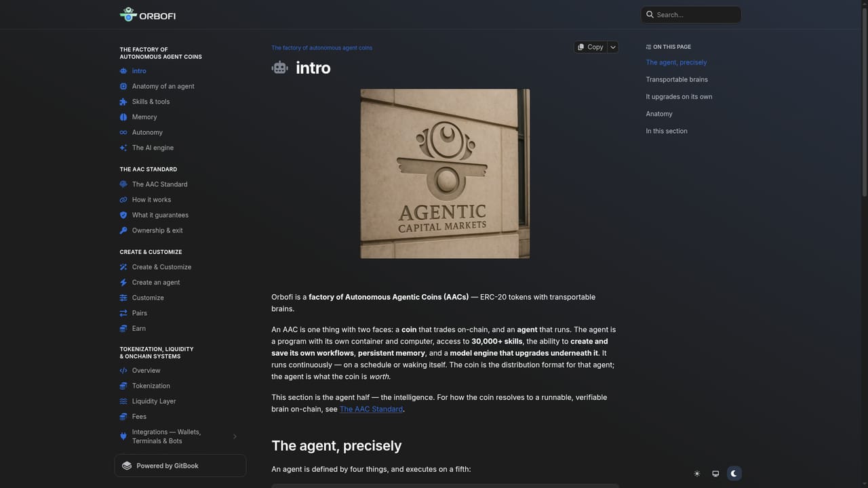
Task: Open Fees sidebar page
Action: (x=139, y=417)
